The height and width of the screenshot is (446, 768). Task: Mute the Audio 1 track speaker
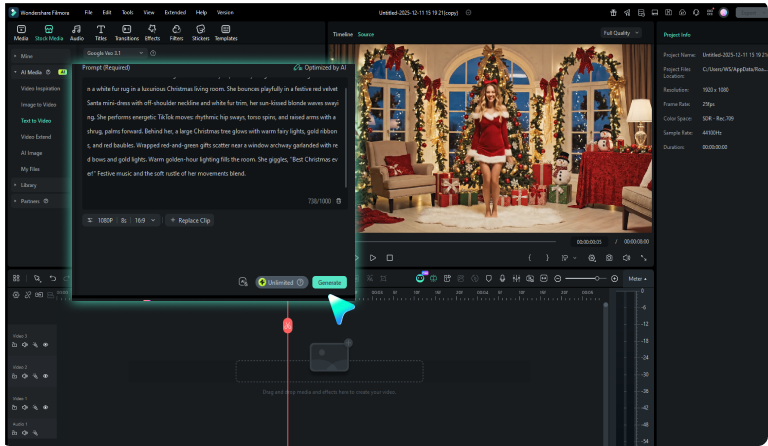point(25,433)
